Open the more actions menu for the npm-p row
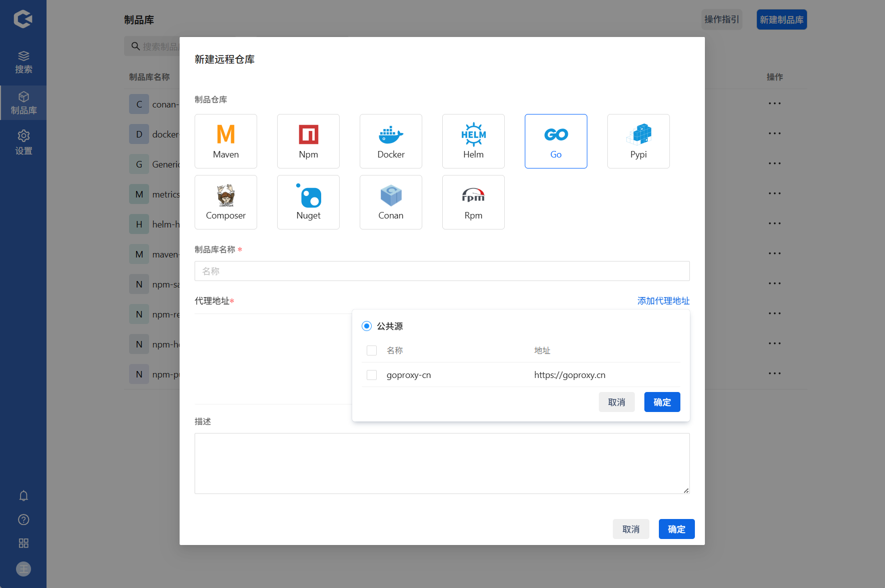The height and width of the screenshot is (588, 885). [x=774, y=373]
